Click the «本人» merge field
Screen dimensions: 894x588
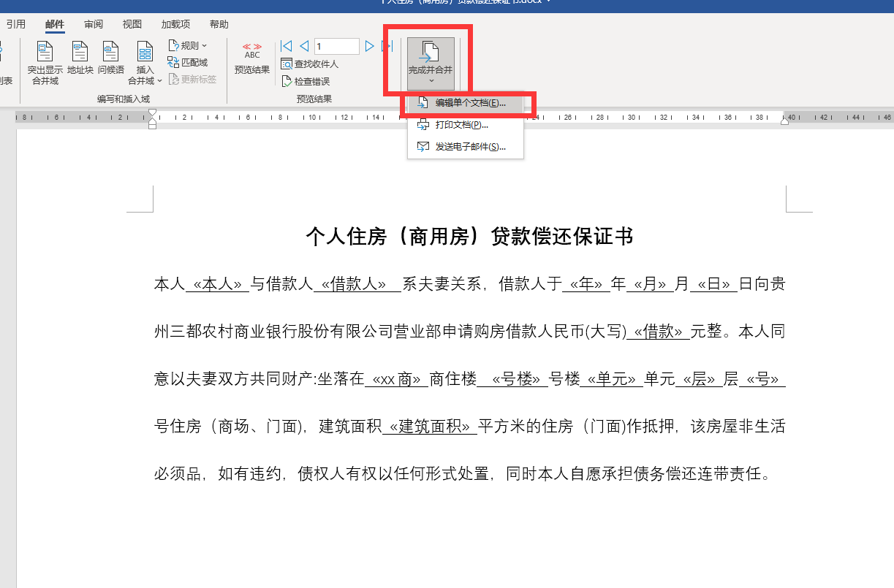(x=218, y=283)
